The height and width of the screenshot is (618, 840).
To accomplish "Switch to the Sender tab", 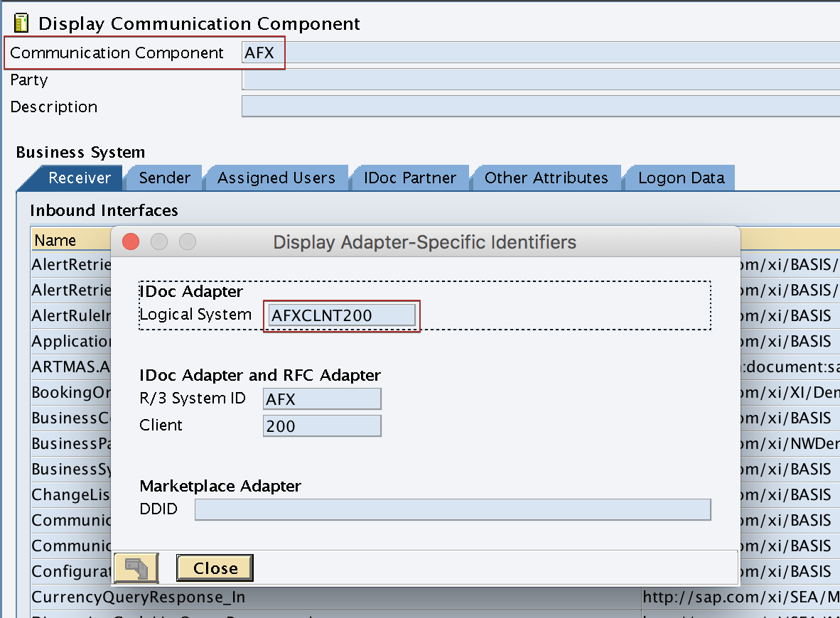I will [164, 178].
